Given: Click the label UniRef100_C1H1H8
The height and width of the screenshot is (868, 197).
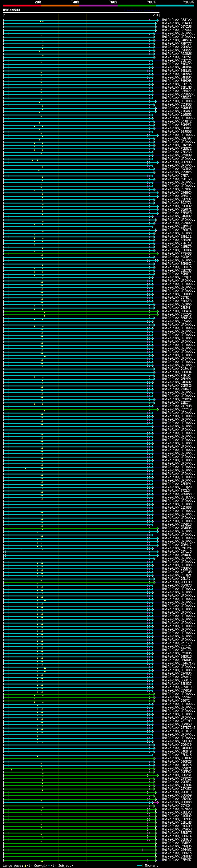Looking at the screenshot, I should click(177, 822).
